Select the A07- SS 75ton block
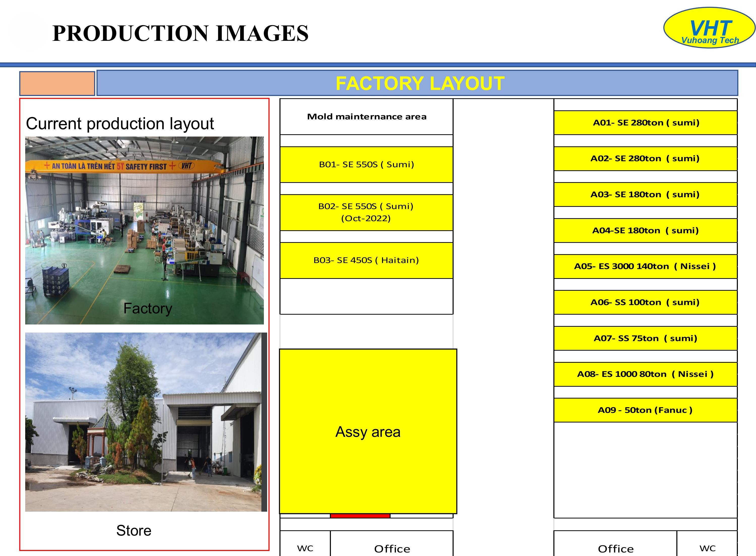 pos(645,338)
